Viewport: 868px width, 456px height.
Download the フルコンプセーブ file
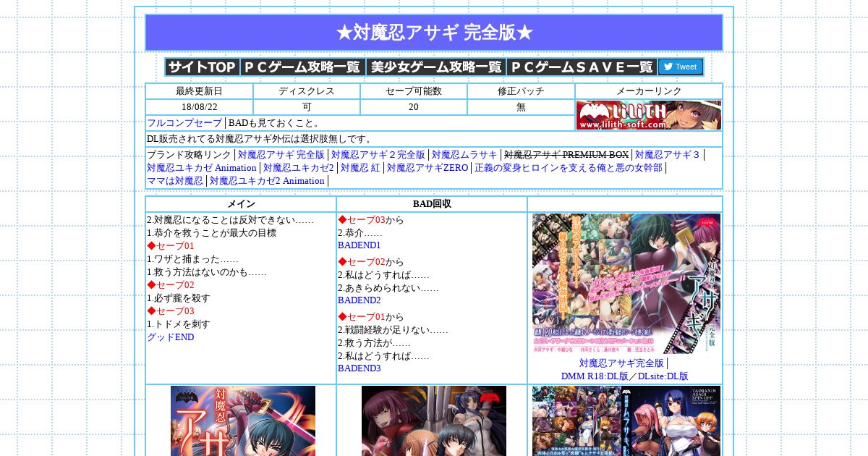[x=184, y=123]
